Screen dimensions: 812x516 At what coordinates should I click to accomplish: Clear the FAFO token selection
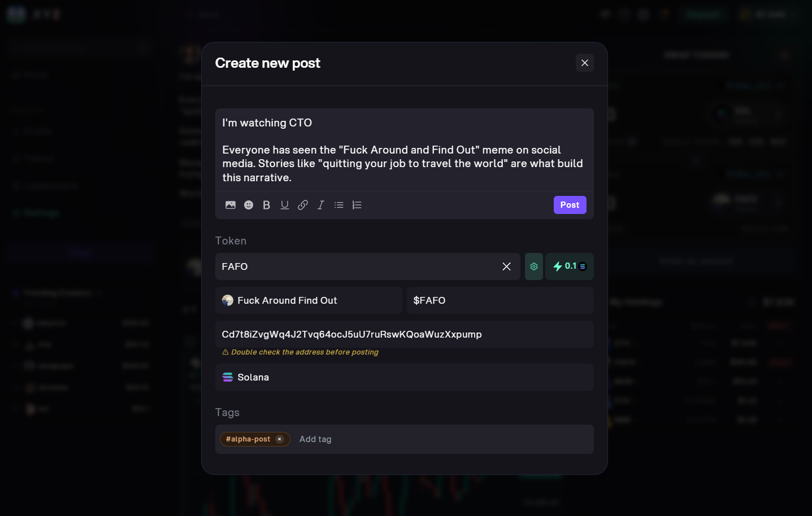point(506,266)
